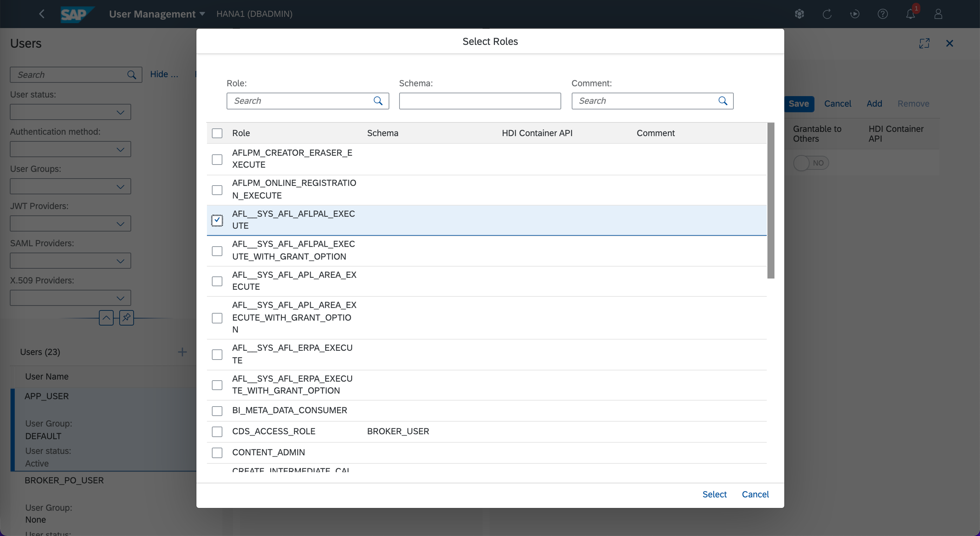Collapse the filter header with chevron
Viewport: 980px width, 536px height.
(x=106, y=317)
